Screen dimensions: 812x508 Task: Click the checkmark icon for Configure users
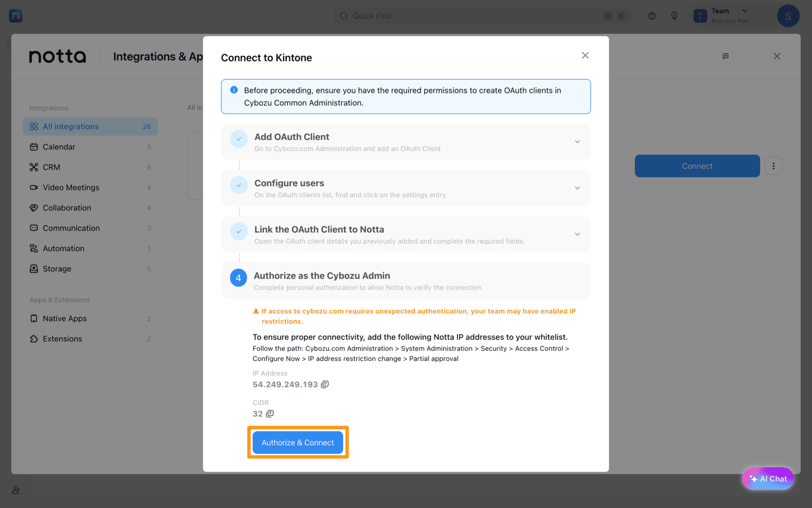[239, 185]
